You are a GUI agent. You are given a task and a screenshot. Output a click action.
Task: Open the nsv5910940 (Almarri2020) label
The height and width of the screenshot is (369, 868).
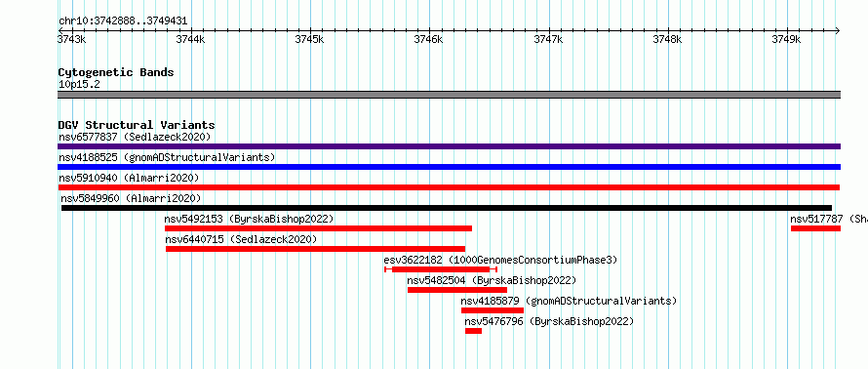tap(129, 178)
